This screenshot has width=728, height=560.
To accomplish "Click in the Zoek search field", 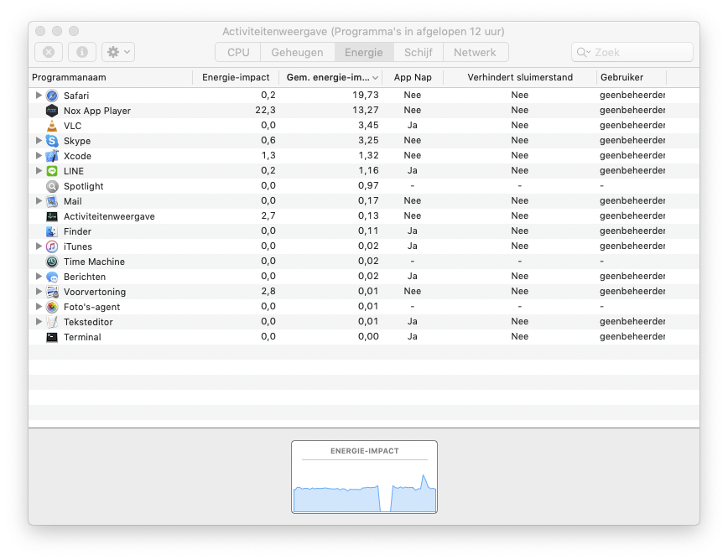I will tap(632, 52).
